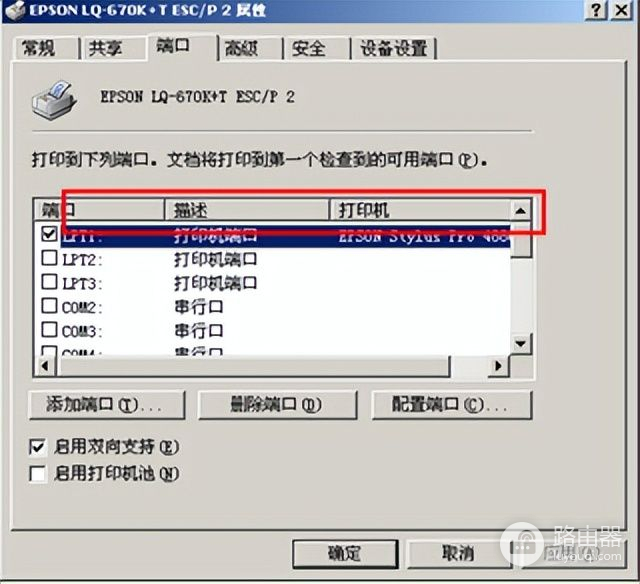Click the 配置端口 button
This screenshot has width=640, height=584.
click(x=452, y=405)
